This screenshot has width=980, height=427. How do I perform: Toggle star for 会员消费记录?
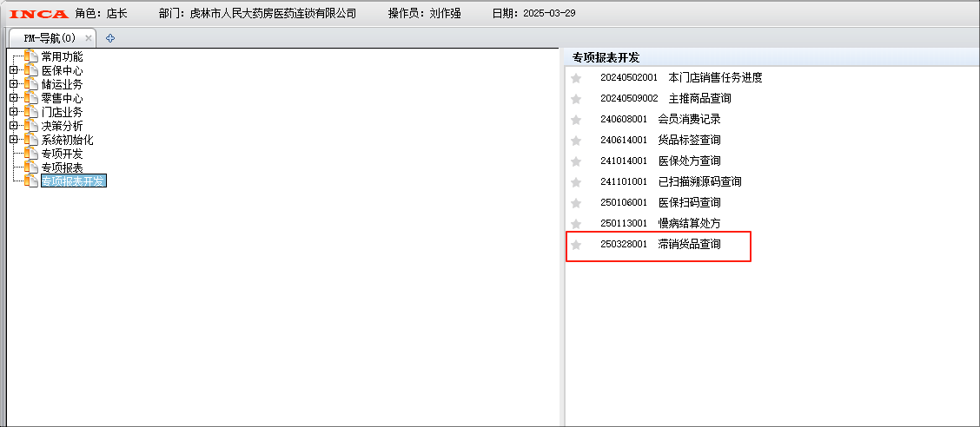tap(576, 120)
